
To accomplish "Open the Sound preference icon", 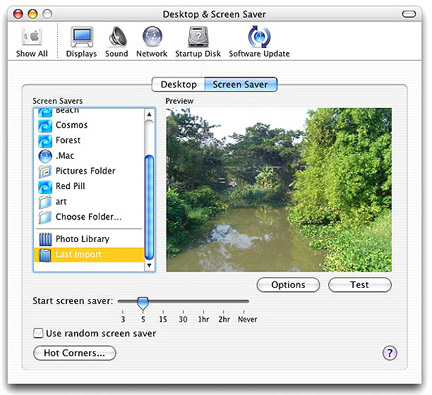I will point(117,37).
